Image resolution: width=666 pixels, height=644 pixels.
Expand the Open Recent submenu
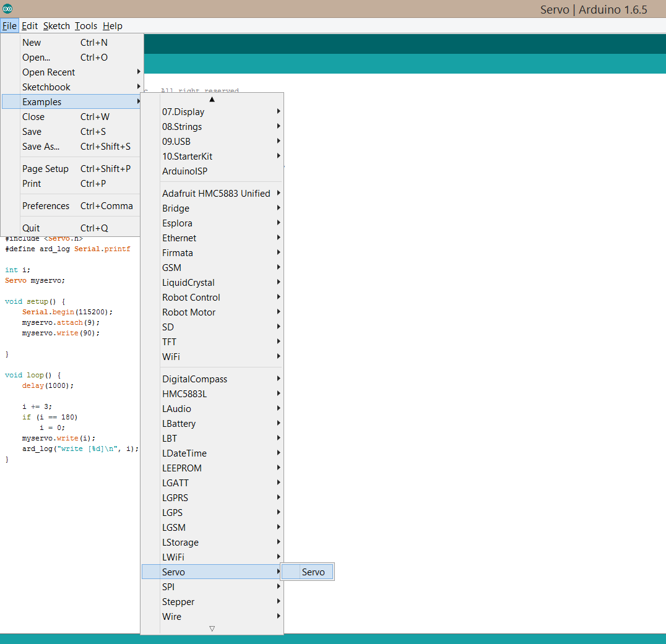(71, 72)
